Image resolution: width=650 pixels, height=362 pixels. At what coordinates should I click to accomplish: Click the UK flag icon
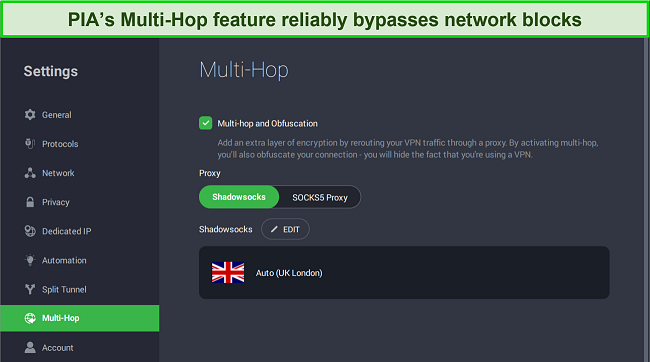(228, 272)
